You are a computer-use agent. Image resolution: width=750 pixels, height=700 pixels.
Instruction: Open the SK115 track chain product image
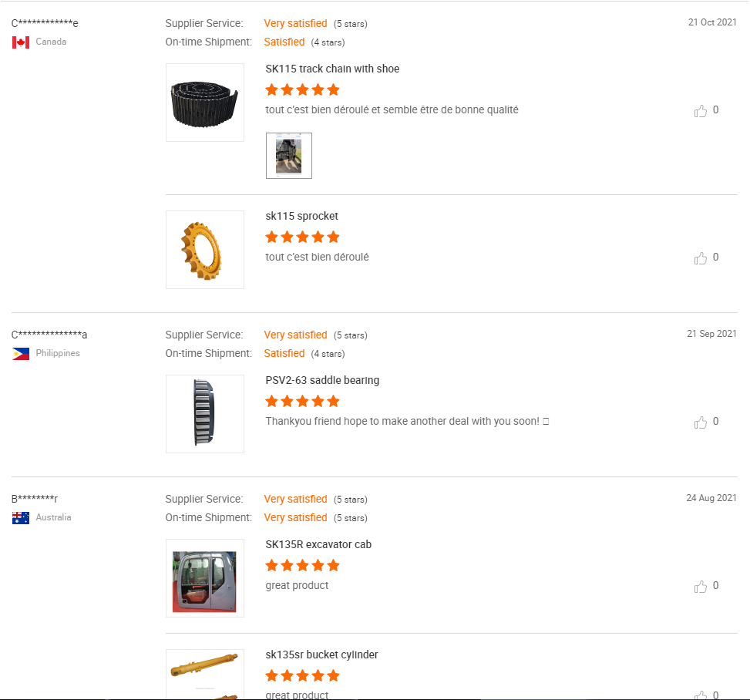[205, 103]
